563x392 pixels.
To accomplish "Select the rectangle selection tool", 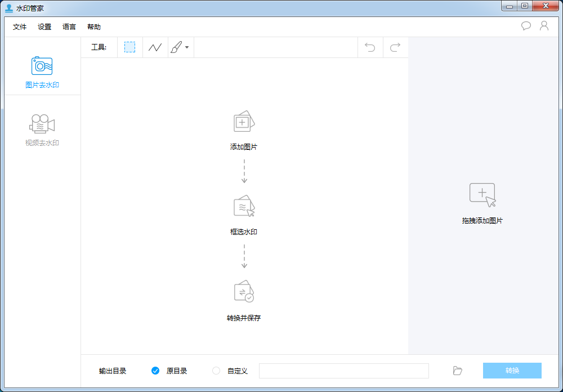I will click(129, 47).
